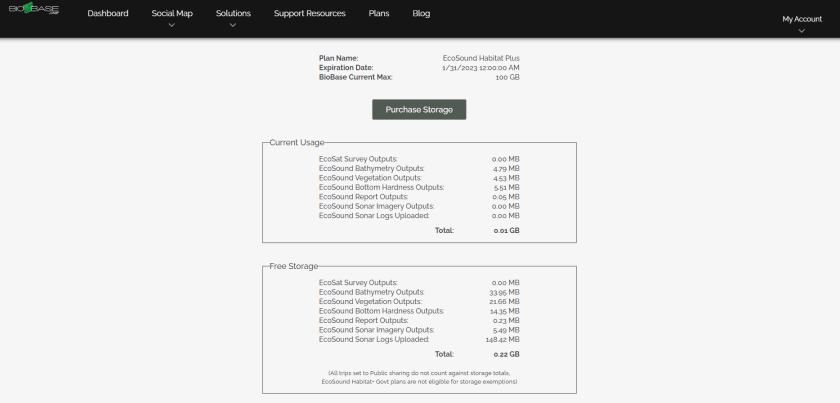The height and width of the screenshot is (403, 840).
Task: Select EcoSound Sonar Imagery Outputs in Free Storage
Action: [377, 330]
